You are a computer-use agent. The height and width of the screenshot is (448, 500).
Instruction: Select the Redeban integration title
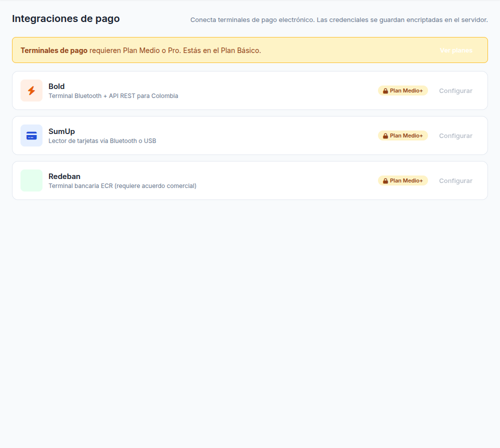pos(64,176)
